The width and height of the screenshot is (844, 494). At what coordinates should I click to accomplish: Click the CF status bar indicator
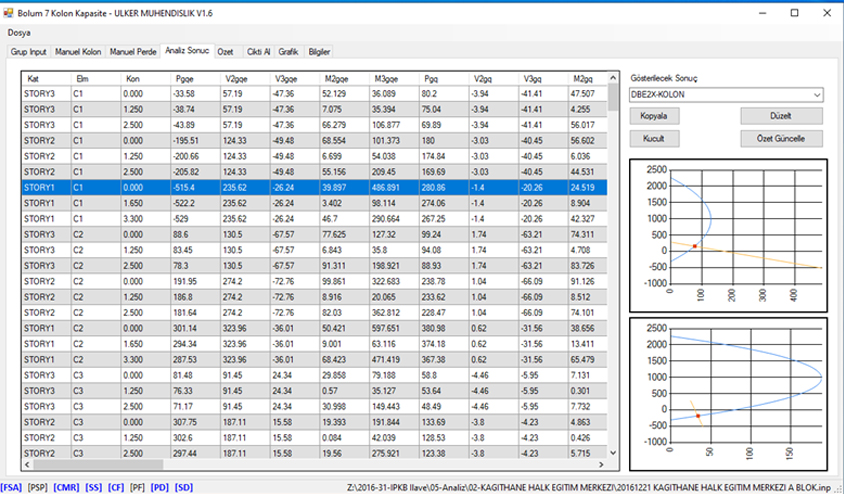pyautogui.click(x=116, y=488)
